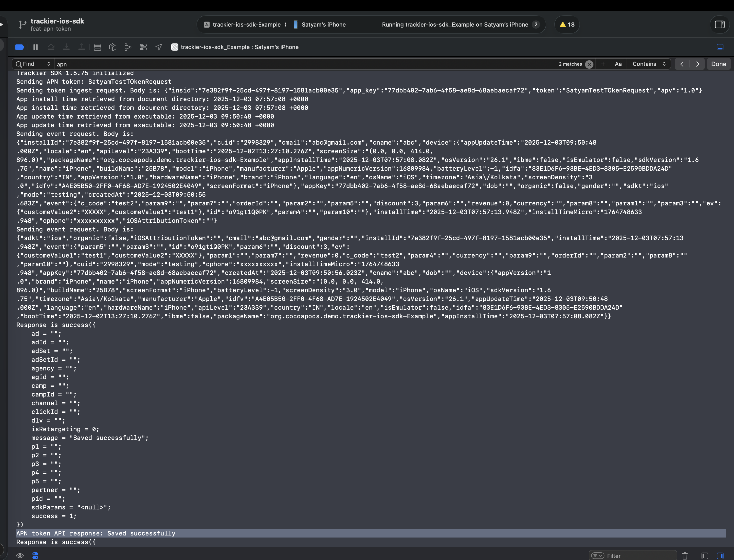The image size is (734, 560).
Task: Open Environment Overrides
Action: tap(143, 47)
